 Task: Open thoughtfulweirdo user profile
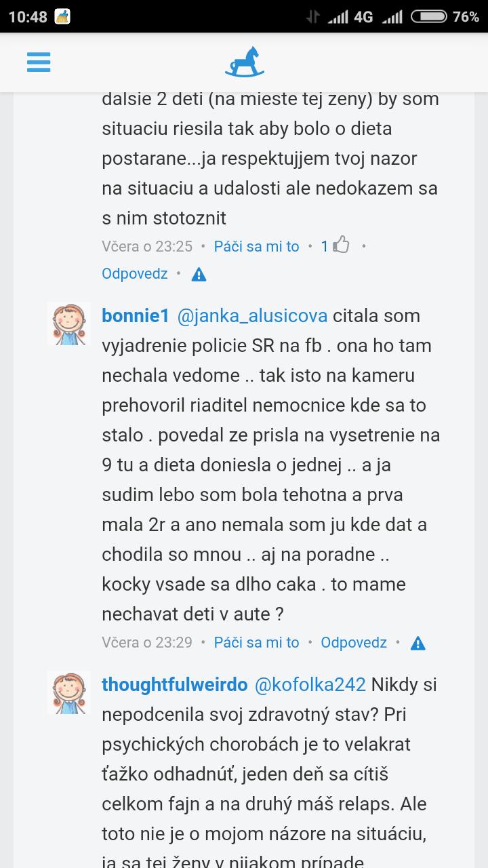tap(174, 685)
